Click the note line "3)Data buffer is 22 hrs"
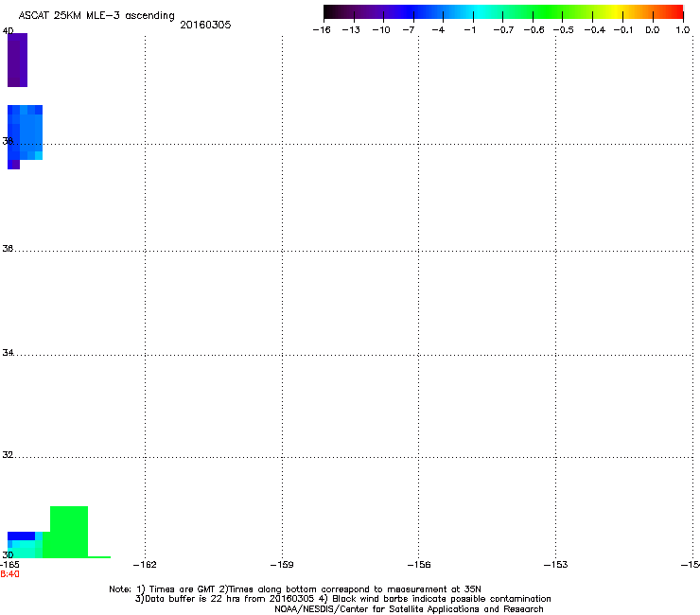The image size is (700, 615). 342,599
